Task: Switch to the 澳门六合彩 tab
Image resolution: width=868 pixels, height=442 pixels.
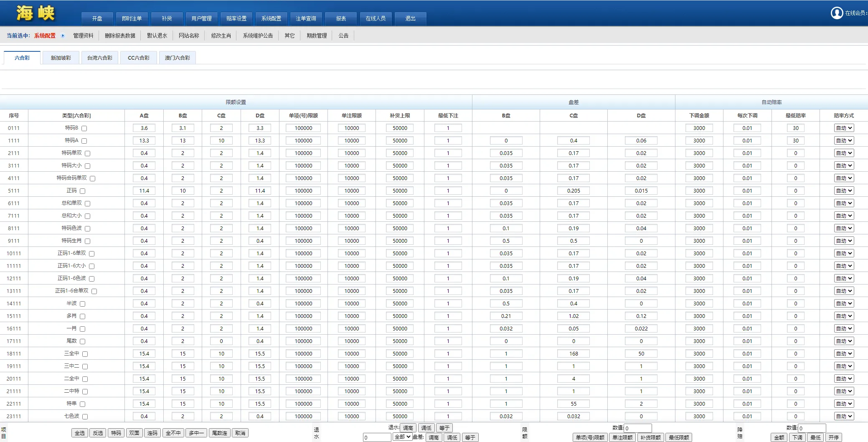Action: 177,58
